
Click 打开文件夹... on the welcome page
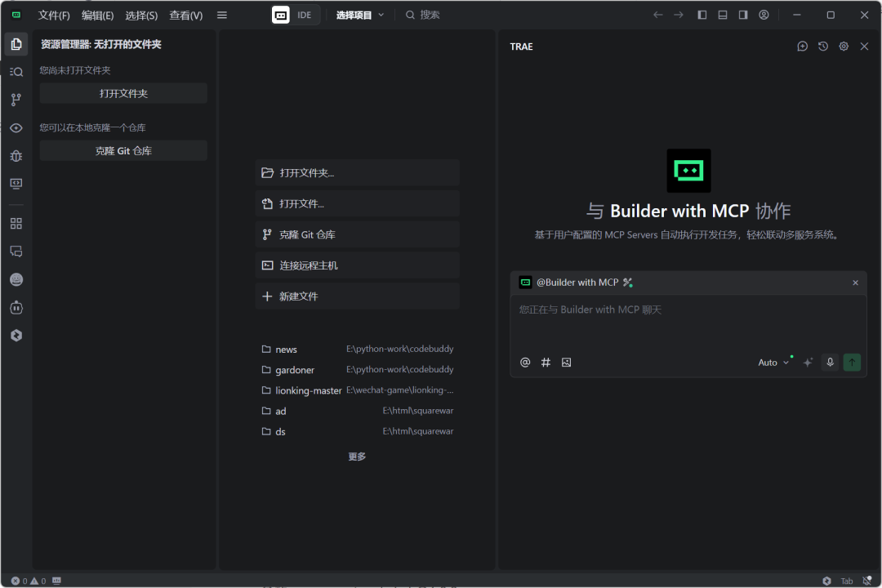click(357, 173)
